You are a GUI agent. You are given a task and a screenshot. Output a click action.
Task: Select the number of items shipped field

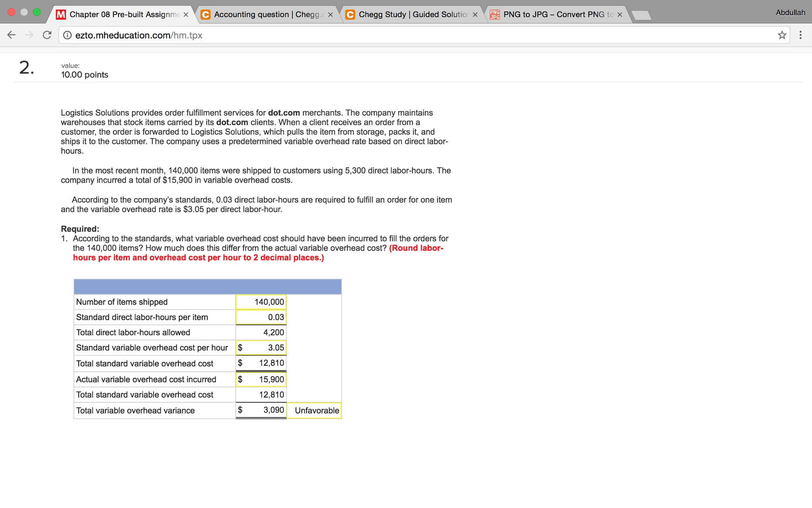pos(261,302)
